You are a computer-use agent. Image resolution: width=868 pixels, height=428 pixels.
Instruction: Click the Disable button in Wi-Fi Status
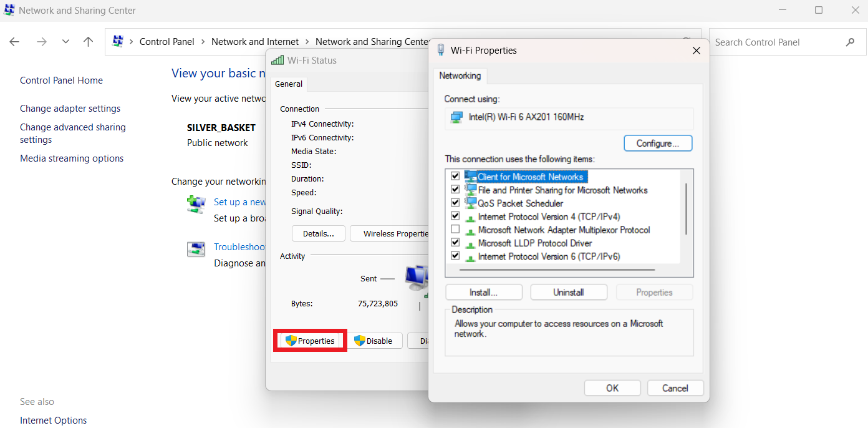375,341
